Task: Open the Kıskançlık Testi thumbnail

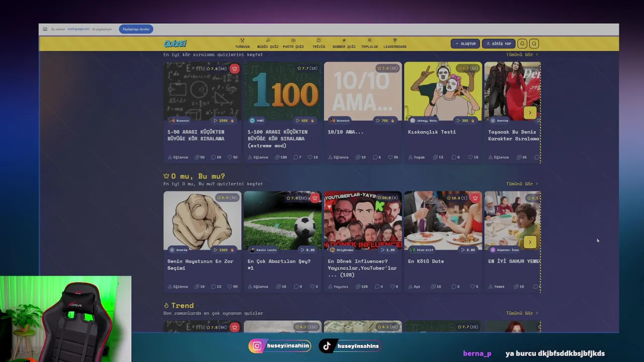Action: pos(443,91)
